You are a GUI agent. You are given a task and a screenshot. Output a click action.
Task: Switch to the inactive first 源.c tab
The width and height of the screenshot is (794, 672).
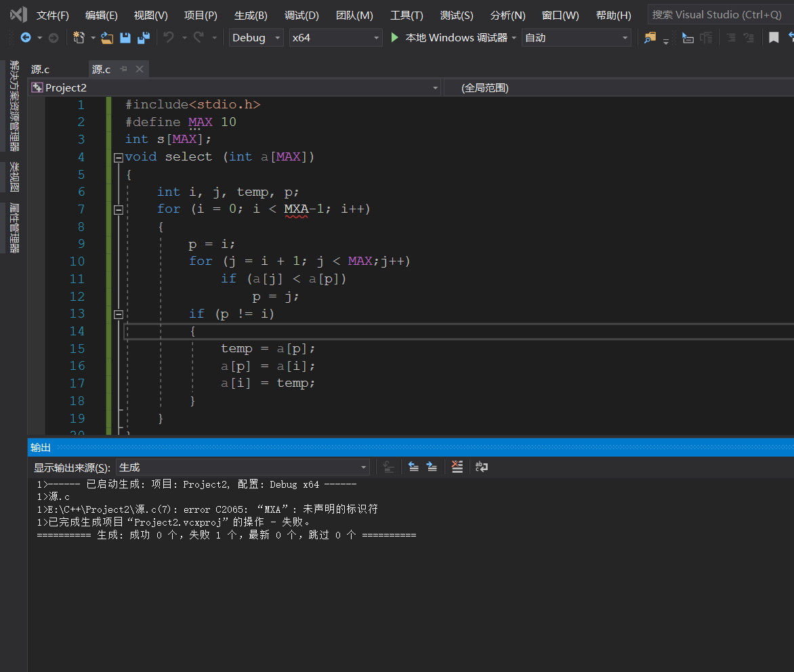[41, 69]
